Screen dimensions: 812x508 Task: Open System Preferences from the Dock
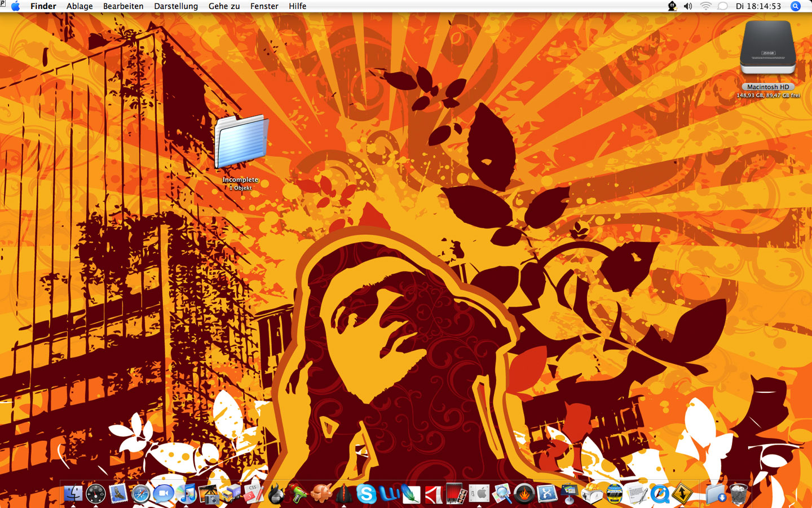click(479, 494)
